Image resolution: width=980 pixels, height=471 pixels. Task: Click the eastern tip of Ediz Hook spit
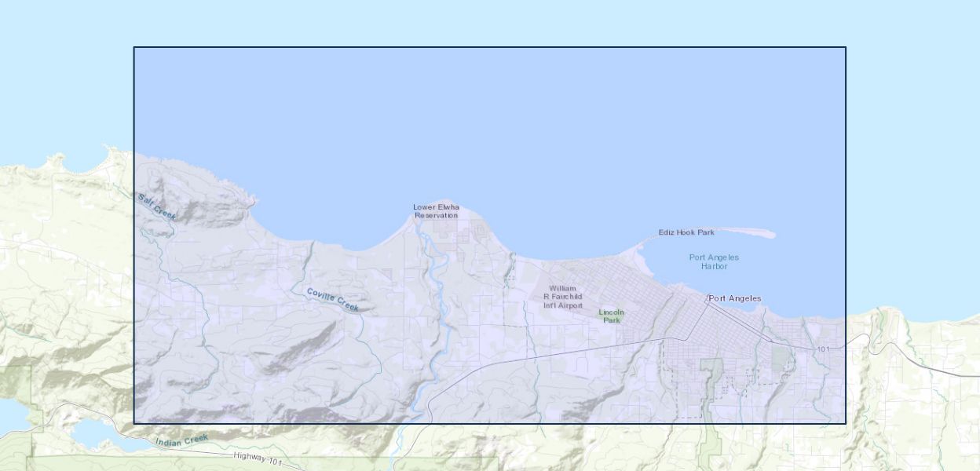(771, 234)
